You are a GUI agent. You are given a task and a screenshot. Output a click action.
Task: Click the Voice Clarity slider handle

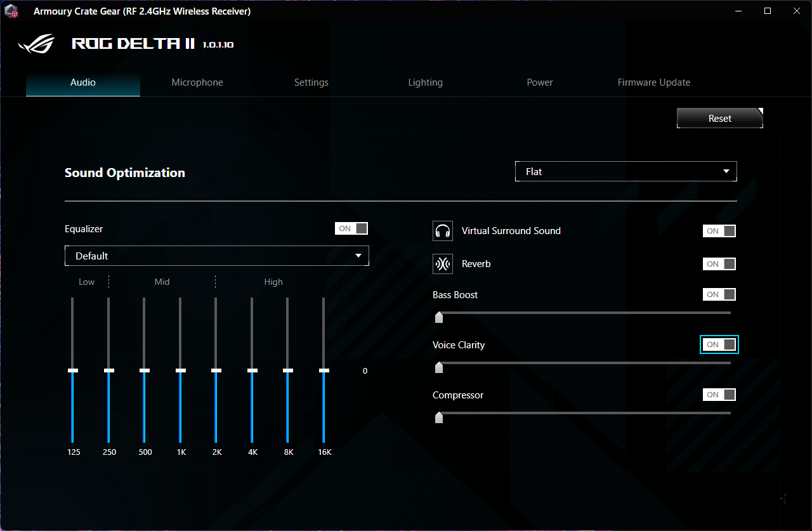pyautogui.click(x=439, y=367)
